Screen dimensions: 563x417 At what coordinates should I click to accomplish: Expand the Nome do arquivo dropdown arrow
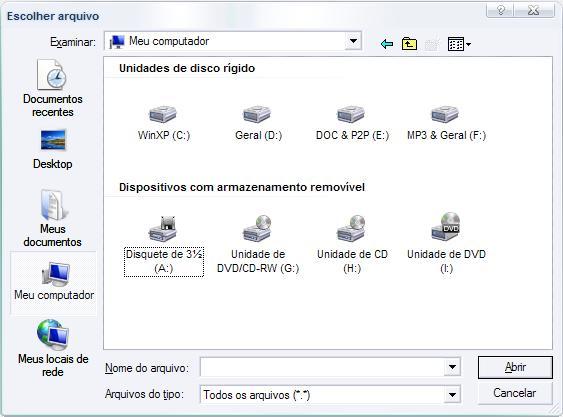(452, 367)
